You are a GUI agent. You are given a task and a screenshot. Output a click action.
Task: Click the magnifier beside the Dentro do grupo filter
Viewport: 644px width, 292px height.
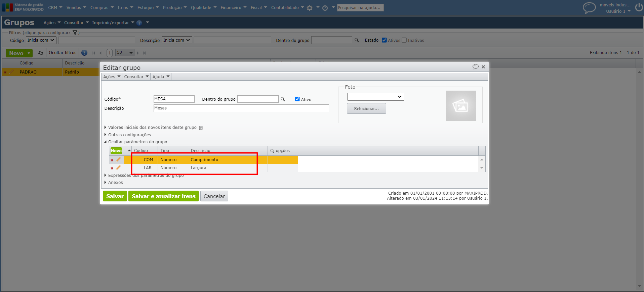[x=357, y=40]
